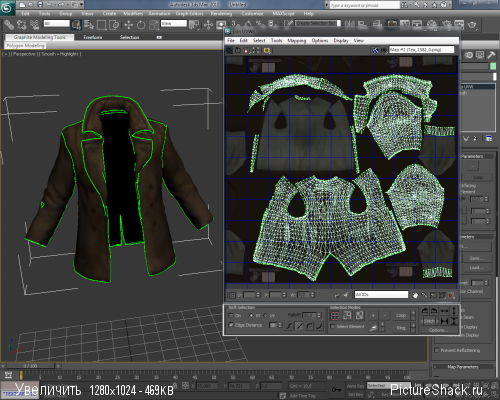
Task: Open the texture map dropdown in Edit UVWs
Action: click(422, 50)
